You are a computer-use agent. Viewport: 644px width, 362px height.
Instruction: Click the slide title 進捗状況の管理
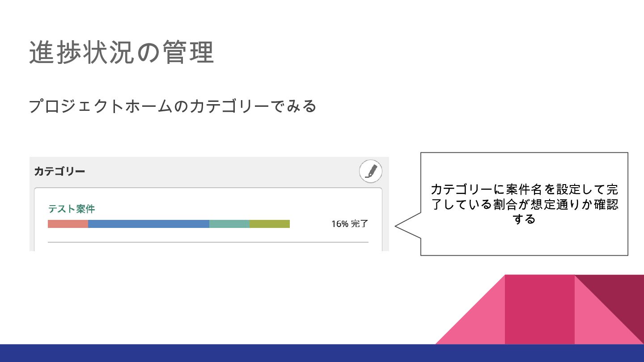[x=122, y=52]
